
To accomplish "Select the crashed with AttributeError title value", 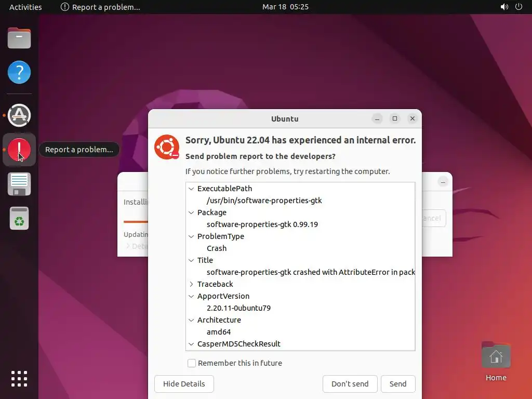I will click(311, 272).
